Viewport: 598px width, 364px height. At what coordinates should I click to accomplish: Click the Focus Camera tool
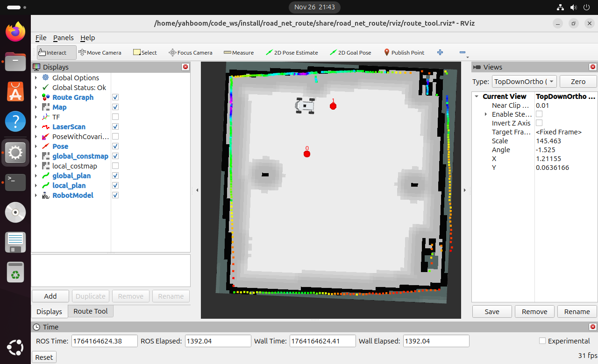click(x=191, y=53)
